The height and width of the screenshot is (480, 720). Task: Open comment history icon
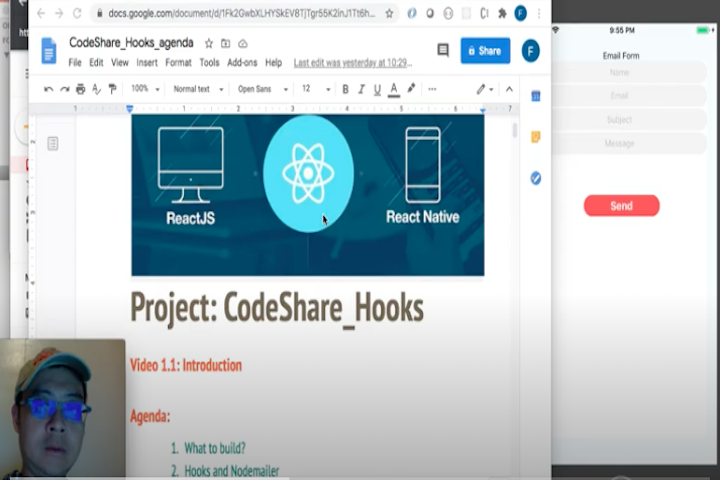pyautogui.click(x=443, y=50)
